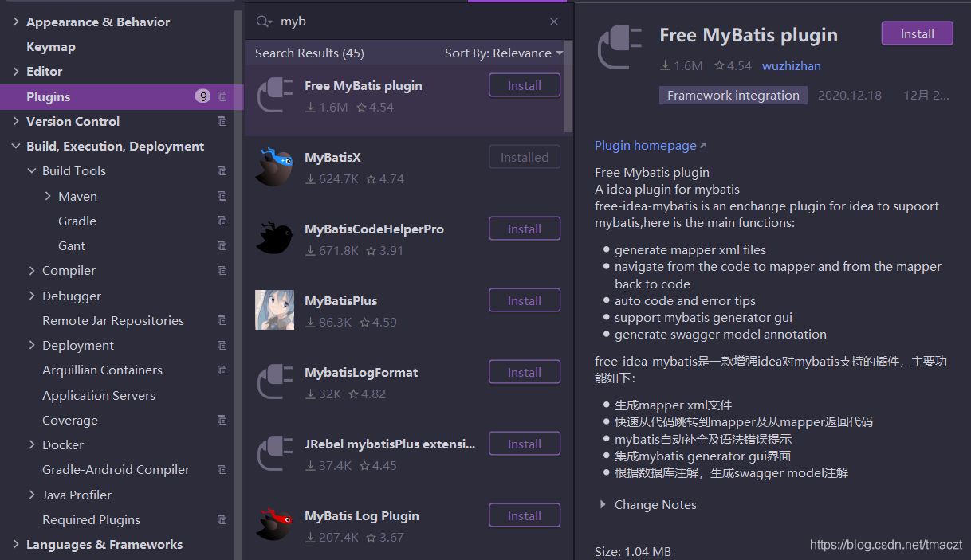Collapse Build, Execution, Deployment node
Viewport: 971px width, 560px height.
[16, 146]
